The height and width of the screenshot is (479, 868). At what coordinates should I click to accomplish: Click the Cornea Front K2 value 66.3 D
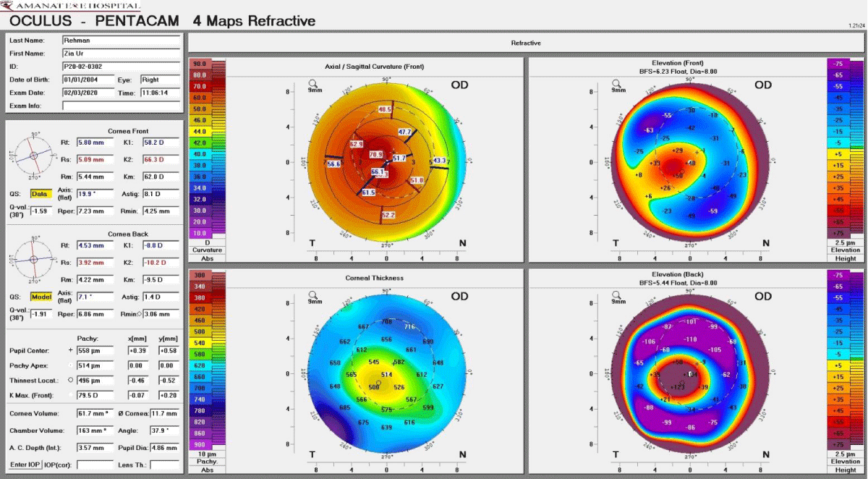[160, 158]
